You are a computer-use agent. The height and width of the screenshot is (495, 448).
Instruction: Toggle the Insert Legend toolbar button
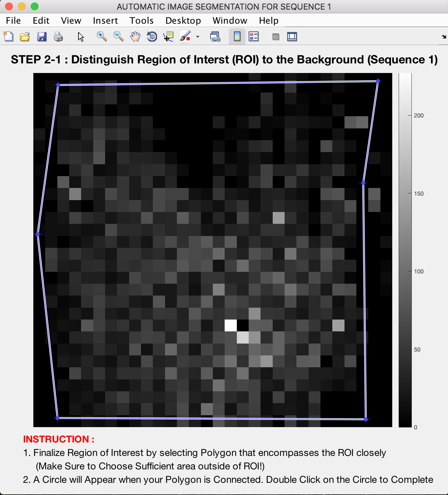tap(253, 37)
